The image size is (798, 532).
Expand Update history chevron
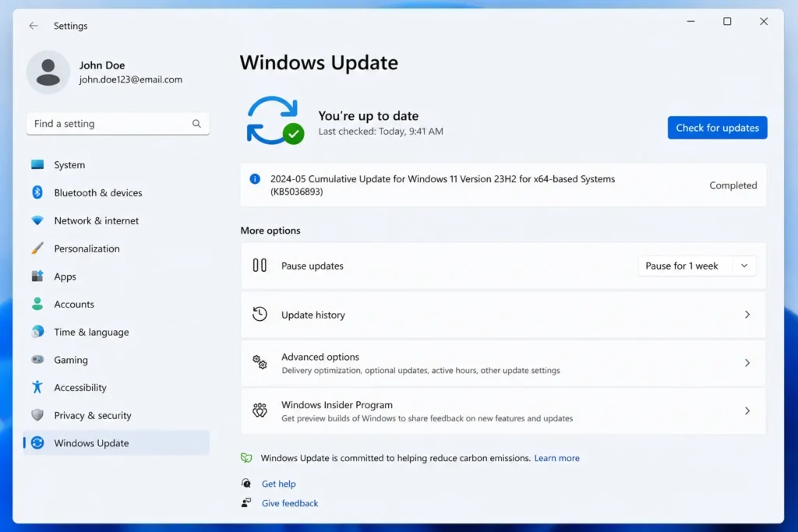747,315
